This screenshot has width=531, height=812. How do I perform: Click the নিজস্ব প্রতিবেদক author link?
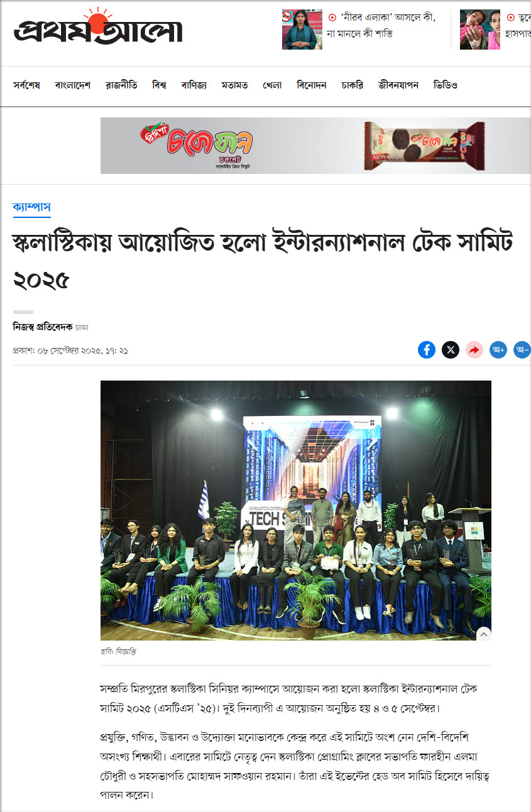[43, 327]
